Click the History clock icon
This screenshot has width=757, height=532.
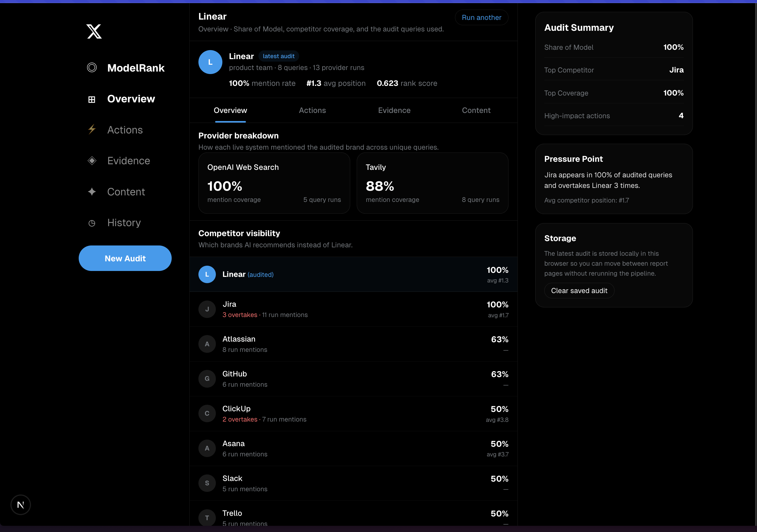click(92, 223)
